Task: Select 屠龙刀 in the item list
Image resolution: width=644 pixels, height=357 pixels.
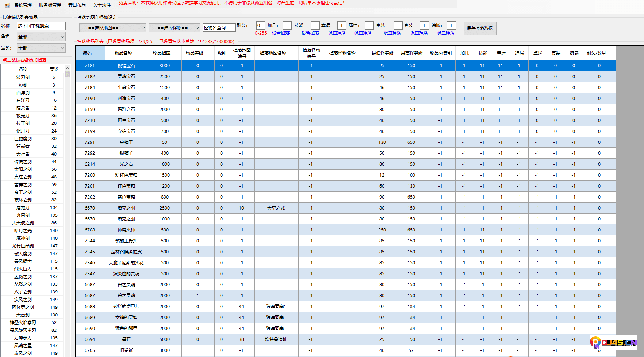Action: pyautogui.click(x=23, y=208)
